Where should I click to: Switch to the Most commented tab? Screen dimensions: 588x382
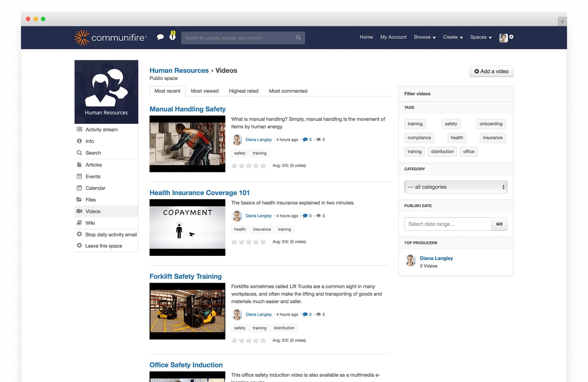click(288, 91)
